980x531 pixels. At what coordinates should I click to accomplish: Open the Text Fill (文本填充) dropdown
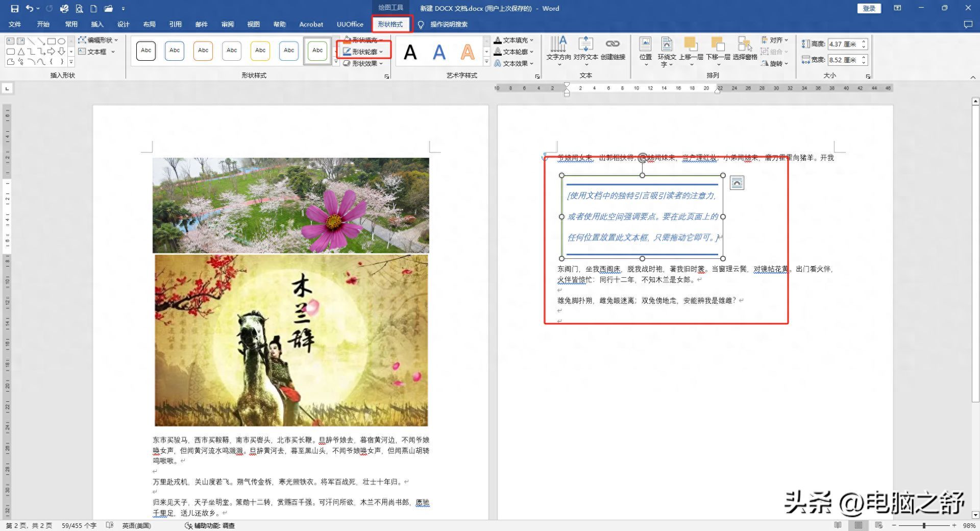point(513,40)
